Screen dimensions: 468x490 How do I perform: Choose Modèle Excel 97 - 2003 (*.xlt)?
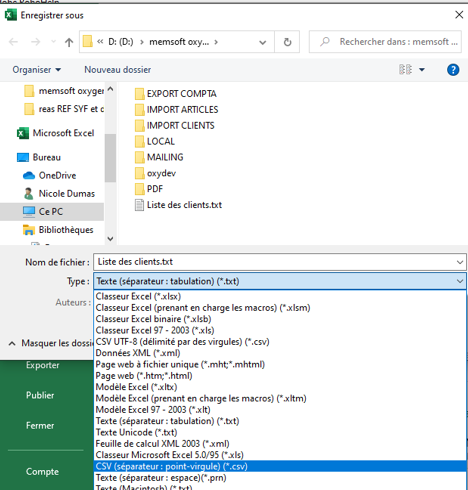(280, 410)
